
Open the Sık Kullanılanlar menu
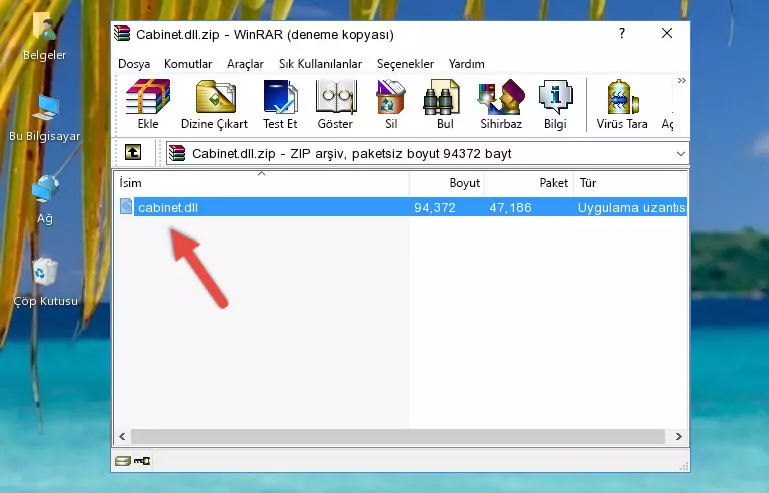[x=320, y=64]
